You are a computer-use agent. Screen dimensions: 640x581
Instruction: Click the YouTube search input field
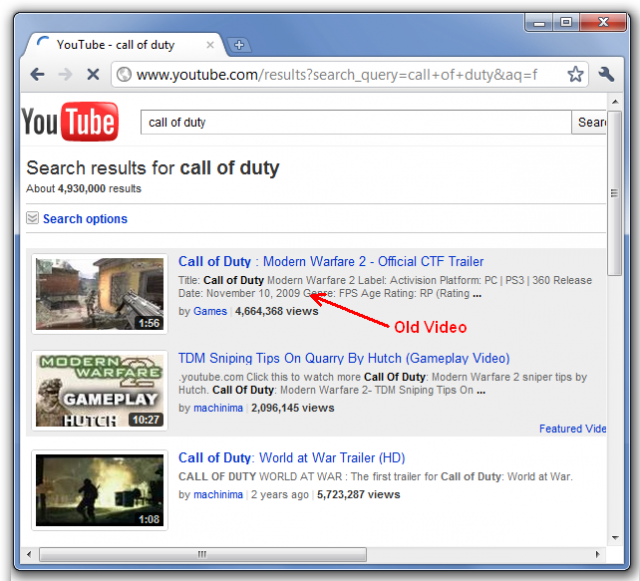(355, 122)
